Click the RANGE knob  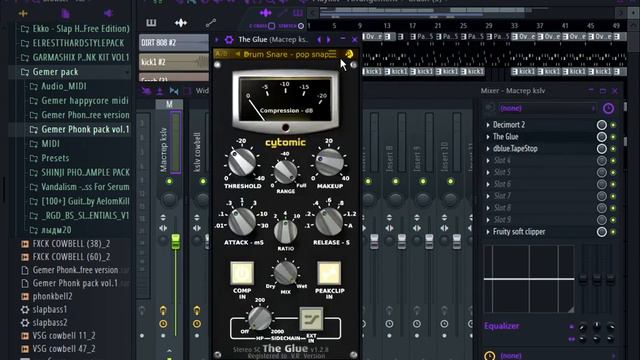285,171
